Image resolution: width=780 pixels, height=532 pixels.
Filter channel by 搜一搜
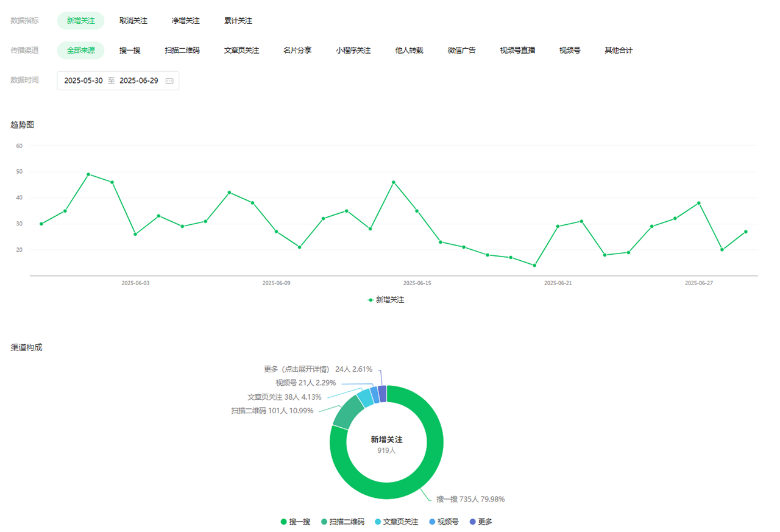pos(130,51)
